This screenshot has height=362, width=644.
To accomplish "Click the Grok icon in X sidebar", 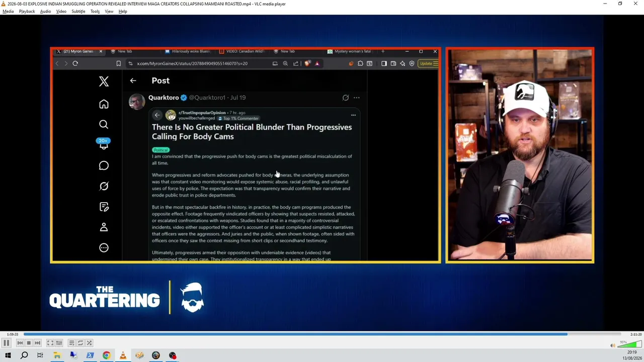I will (104, 186).
